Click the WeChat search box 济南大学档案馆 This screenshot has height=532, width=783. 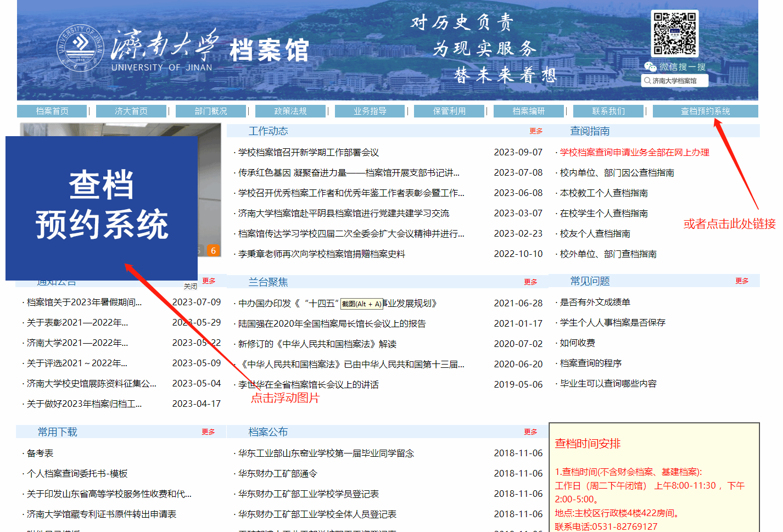tap(674, 81)
